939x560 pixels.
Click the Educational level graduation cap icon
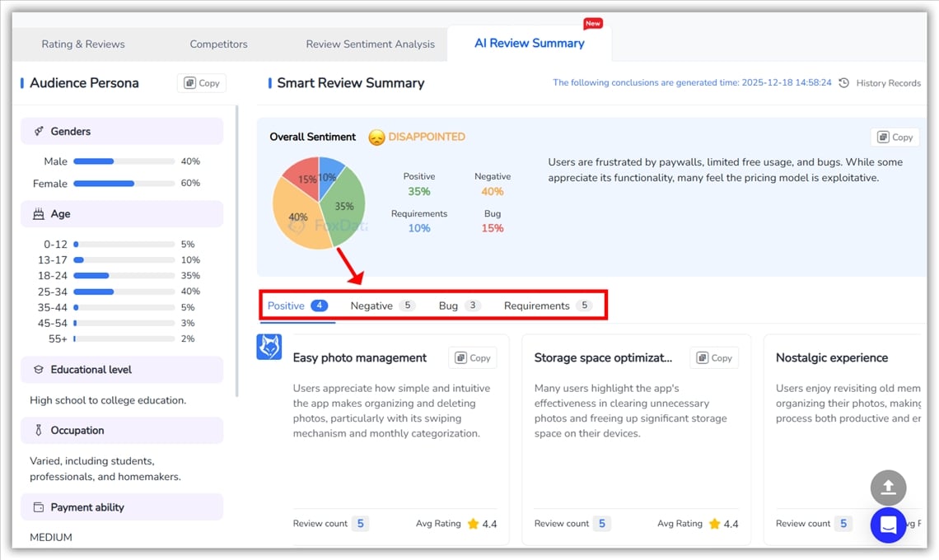tap(39, 370)
